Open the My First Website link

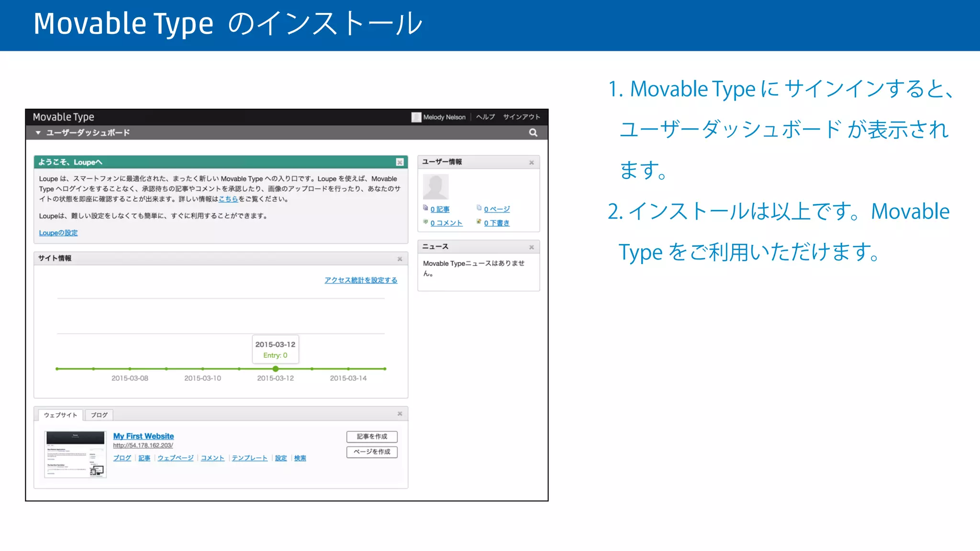pyautogui.click(x=144, y=436)
